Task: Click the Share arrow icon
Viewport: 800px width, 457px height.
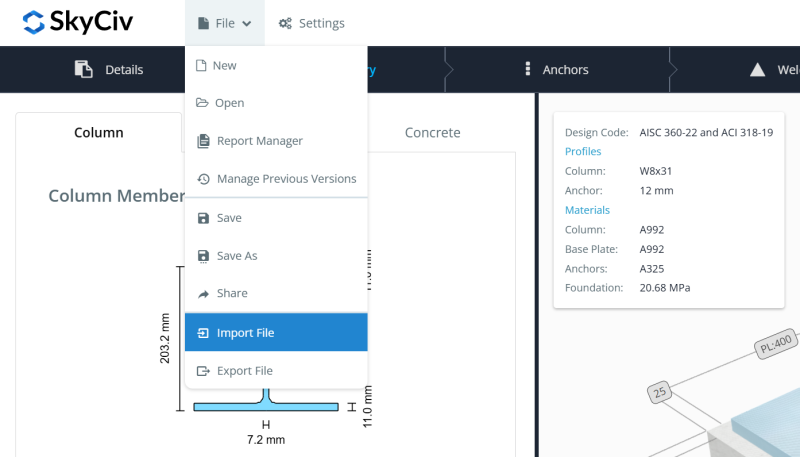Action: pyautogui.click(x=203, y=294)
